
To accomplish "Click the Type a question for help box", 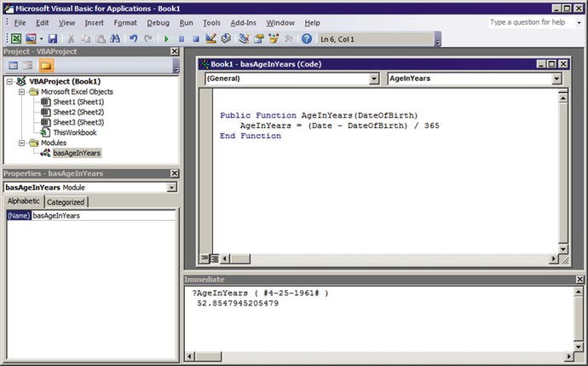I will click(x=531, y=22).
